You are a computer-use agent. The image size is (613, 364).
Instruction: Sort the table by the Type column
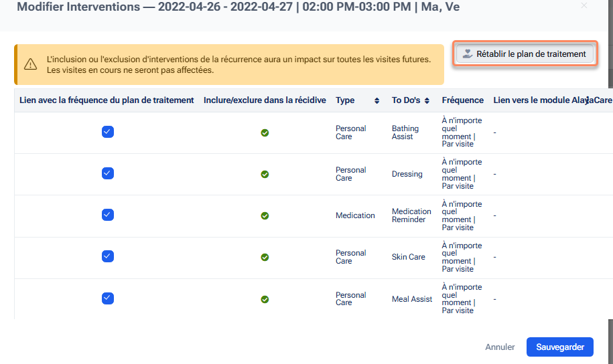[377, 100]
